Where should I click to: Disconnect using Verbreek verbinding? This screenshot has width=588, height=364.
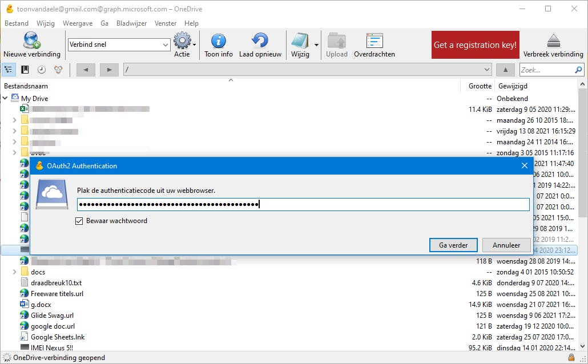coord(553,45)
